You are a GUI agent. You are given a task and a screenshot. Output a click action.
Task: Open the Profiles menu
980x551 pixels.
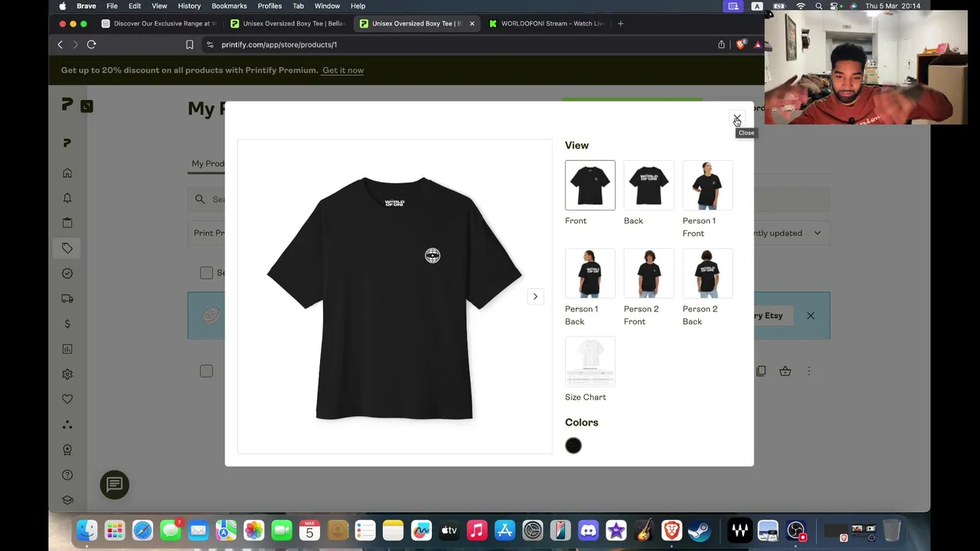coord(269,6)
